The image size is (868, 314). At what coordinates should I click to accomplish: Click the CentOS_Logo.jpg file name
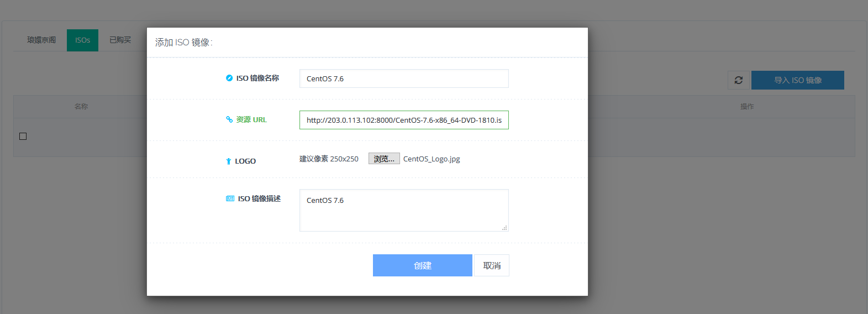[x=432, y=159]
